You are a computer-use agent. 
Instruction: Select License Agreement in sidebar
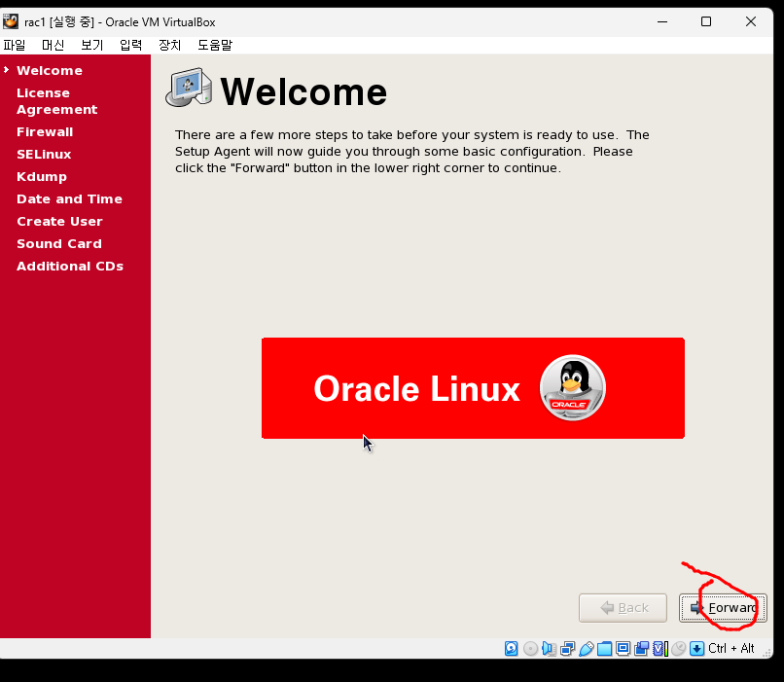57,101
